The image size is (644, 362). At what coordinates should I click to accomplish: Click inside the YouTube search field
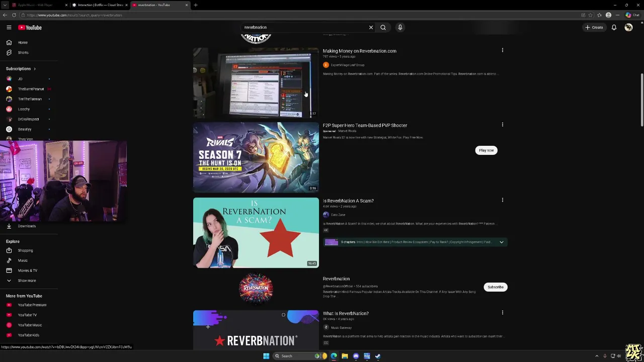304,28
